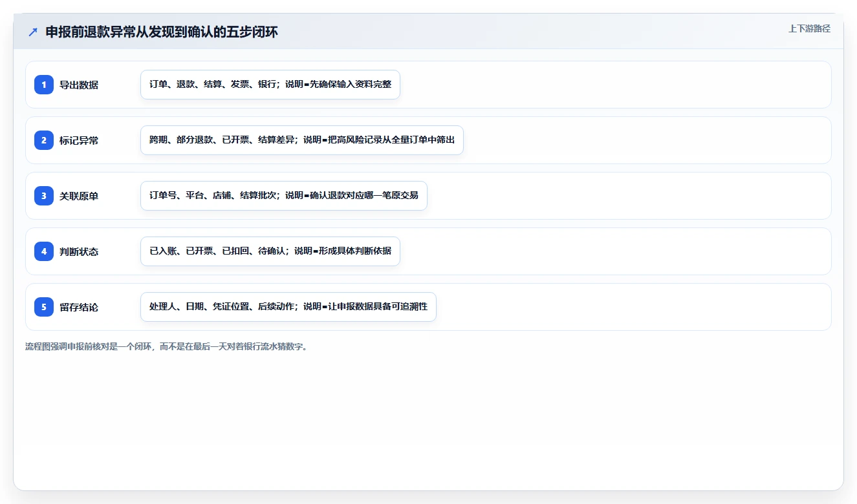Image resolution: width=857 pixels, height=504 pixels.
Task: Click the 关联原单 step label
Action: (x=79, y=196)
